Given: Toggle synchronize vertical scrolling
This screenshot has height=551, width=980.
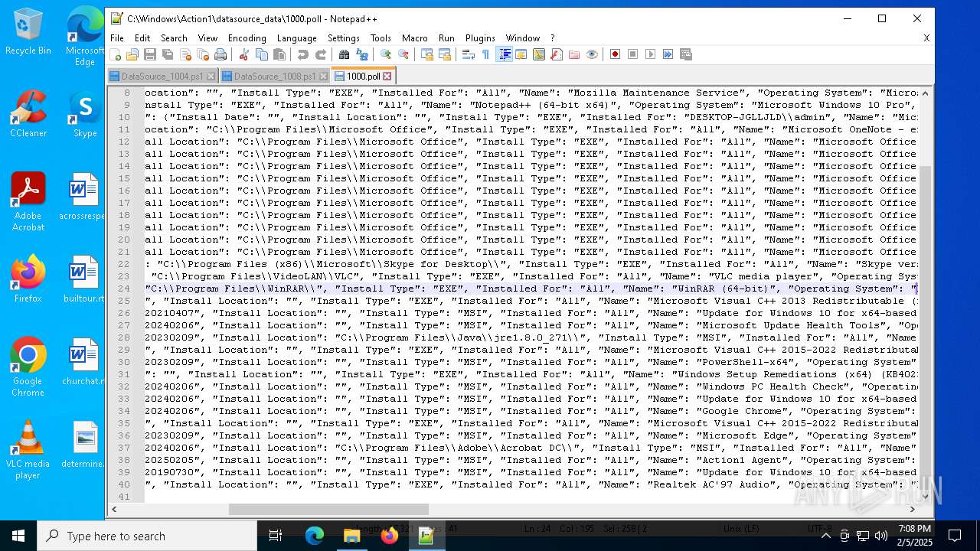Looking at the screenshot, I should 427,54.
